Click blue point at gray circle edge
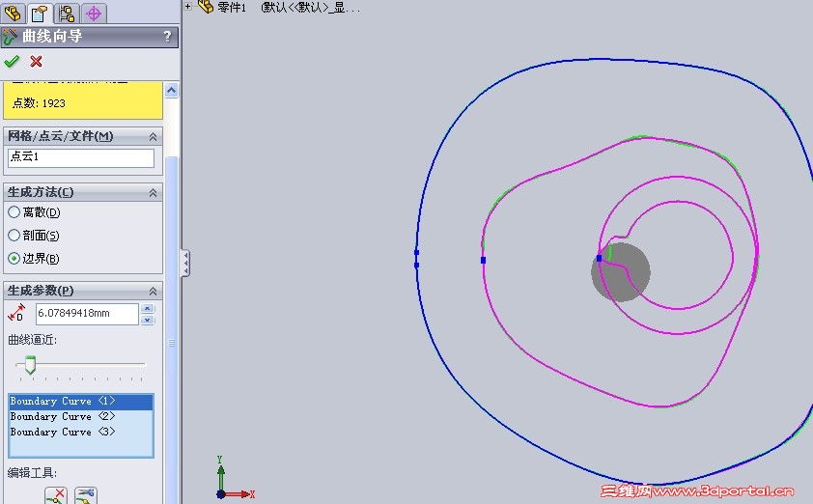 [599, 258]
